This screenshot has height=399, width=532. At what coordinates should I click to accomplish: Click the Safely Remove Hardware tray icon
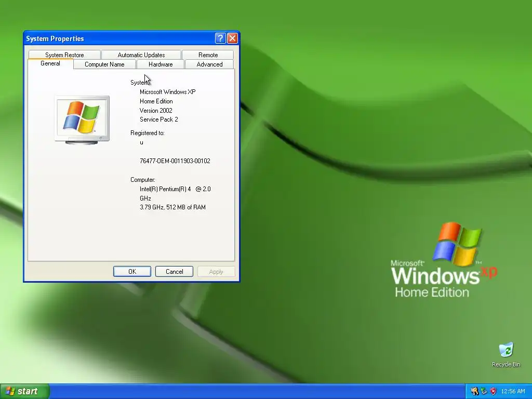(x=484, y=391)
